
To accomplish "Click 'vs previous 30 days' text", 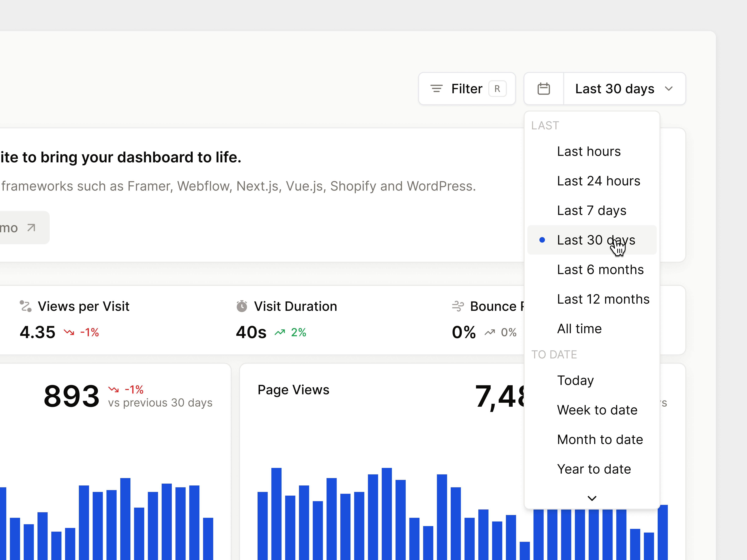I will click(x=160, y=403).
